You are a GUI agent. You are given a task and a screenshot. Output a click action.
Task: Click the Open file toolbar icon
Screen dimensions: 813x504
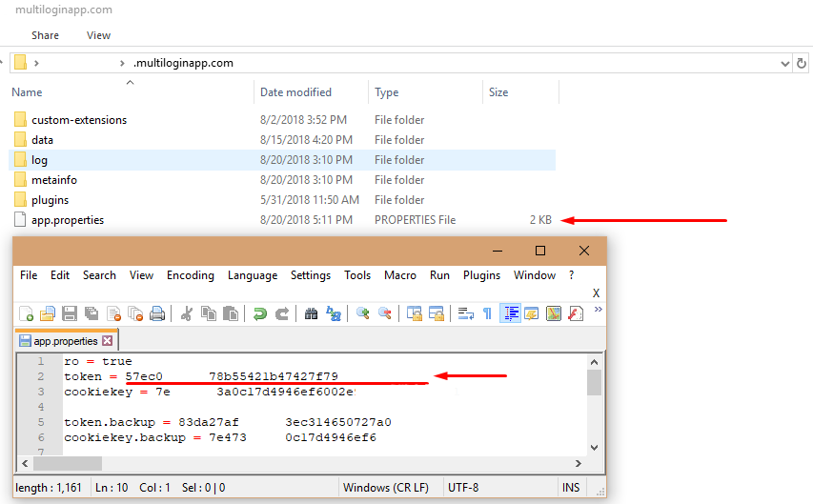coord(48,313)
